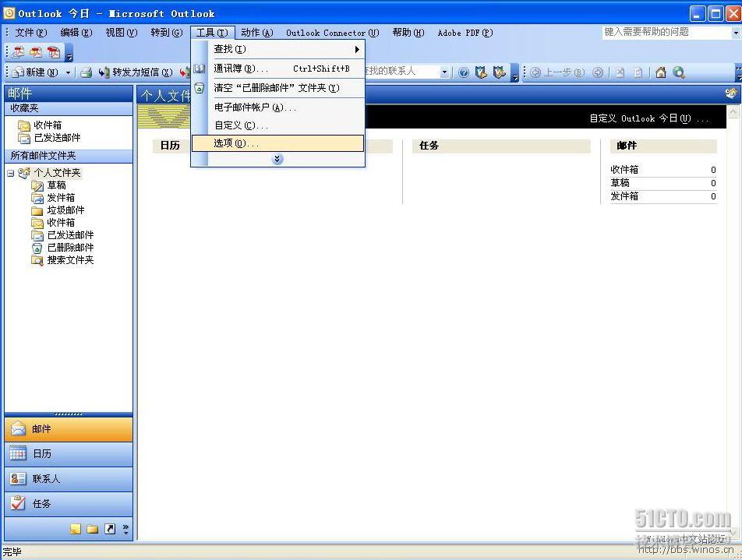This screenshot has width=742, height=560.
Task: Open the 文件(F) menu
Action: pyautogui.click(x=30, y=33)
